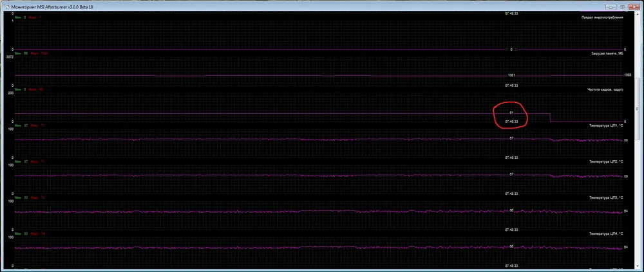
Task: Click the Температура ЦП2 graph label
Action: coord(606,161)
